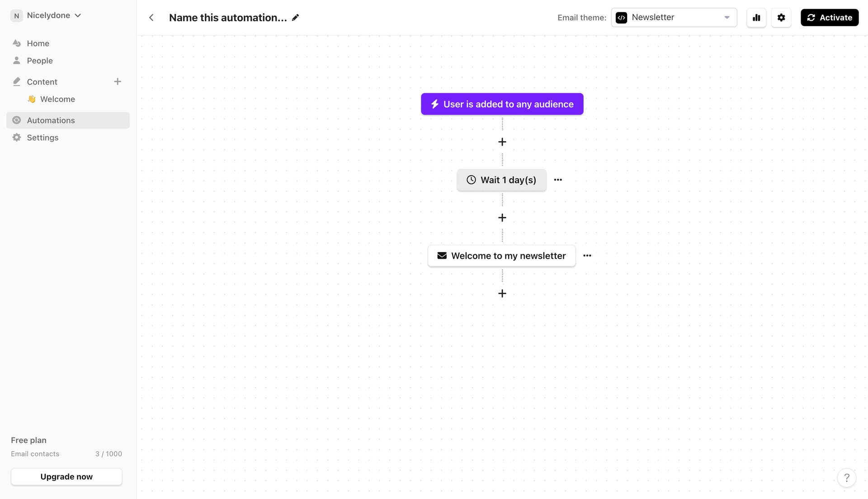Click the plus between trigger and Wait step
The width and height of the screenshot is (868, 499).
point(502,142)
